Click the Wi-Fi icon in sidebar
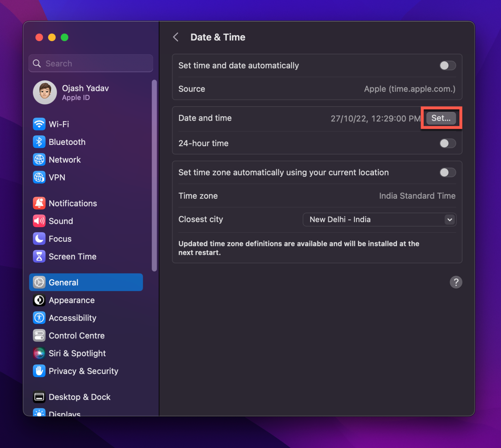 click(x=39, y=124)
